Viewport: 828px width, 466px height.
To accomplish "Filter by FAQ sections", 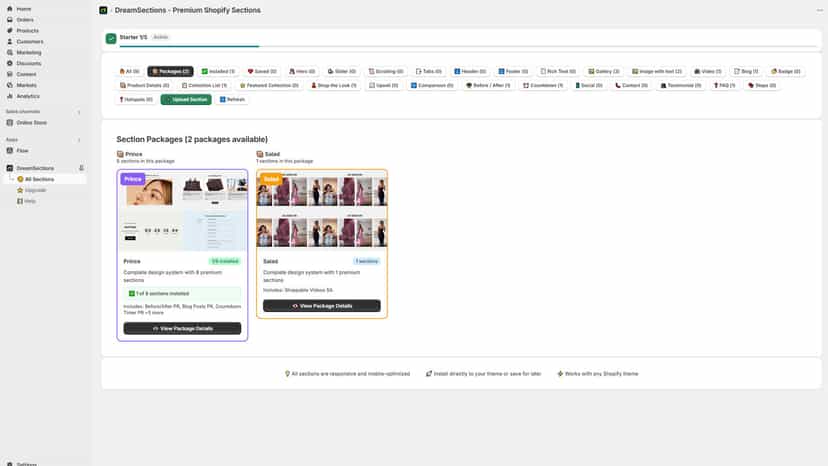I will (x=724, y=86).
